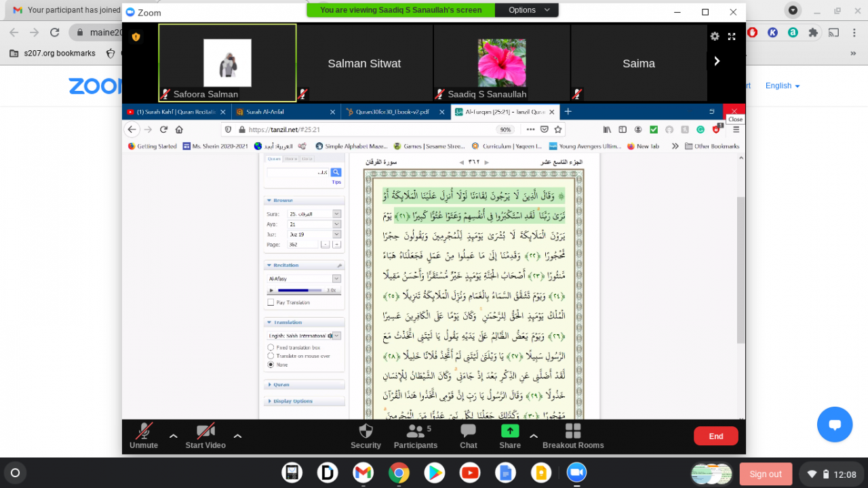Image resolution: width=868 pixels, height=488 pixels.
Task: Open Google Docs from the shelf
Action: pos(505,472)
